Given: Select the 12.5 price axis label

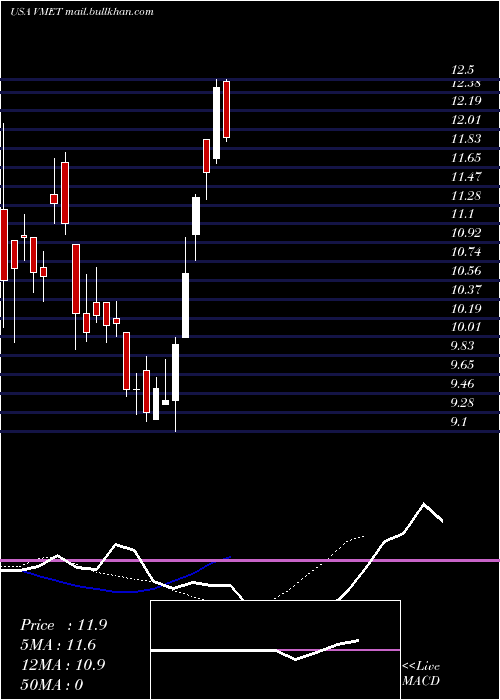Looking at the screenshot, I should [462, 70].
